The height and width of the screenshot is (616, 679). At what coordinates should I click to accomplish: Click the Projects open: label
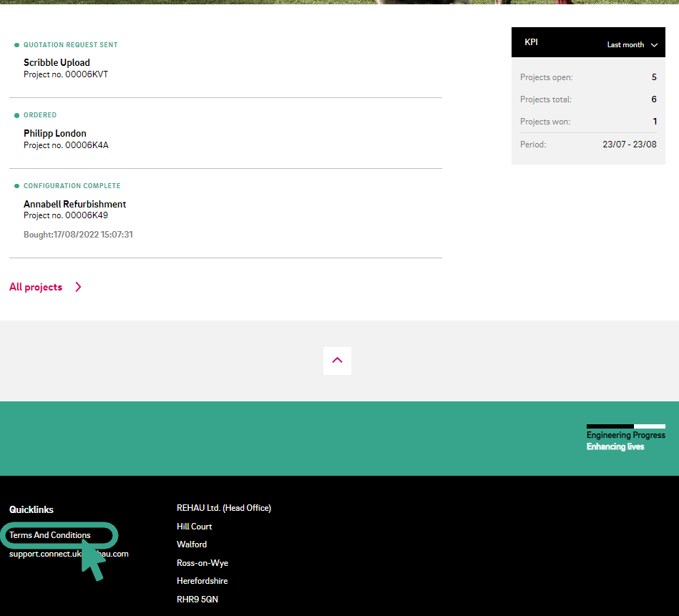(547, 77)
